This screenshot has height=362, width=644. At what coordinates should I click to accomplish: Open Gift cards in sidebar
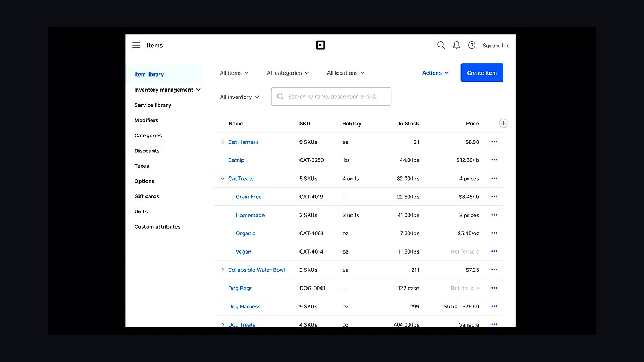tap(147, 196)
